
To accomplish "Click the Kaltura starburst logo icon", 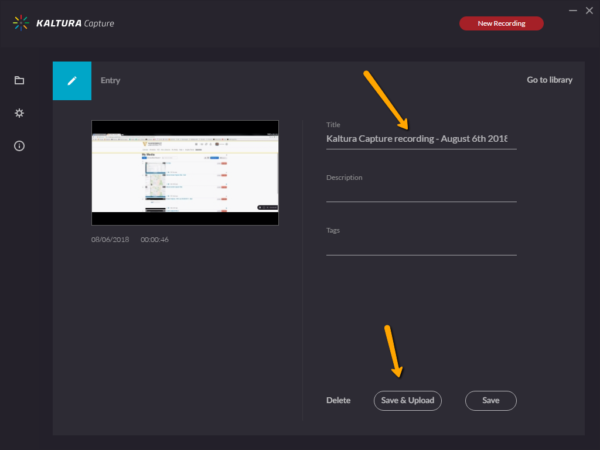I will (20, 23).
